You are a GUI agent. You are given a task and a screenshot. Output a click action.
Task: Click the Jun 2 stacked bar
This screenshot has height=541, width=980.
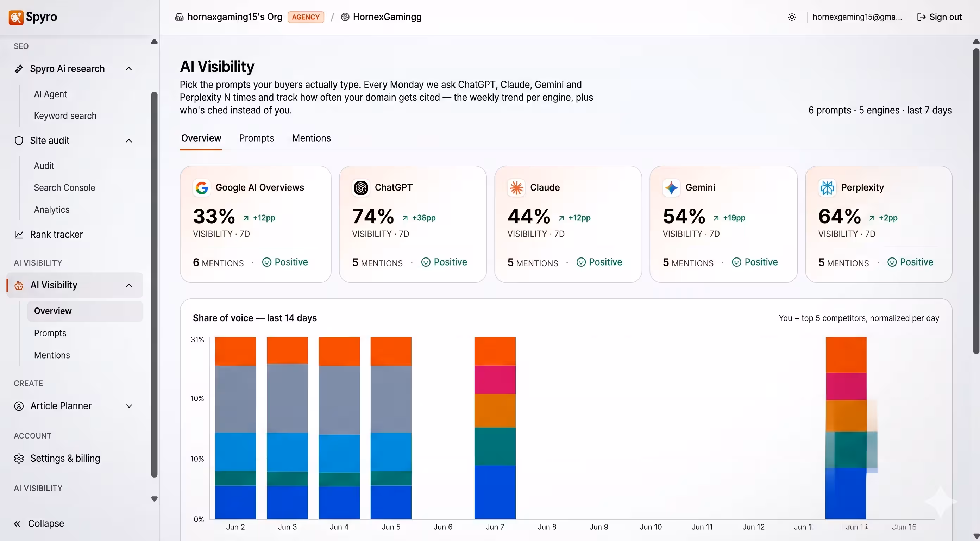[235, 428]
